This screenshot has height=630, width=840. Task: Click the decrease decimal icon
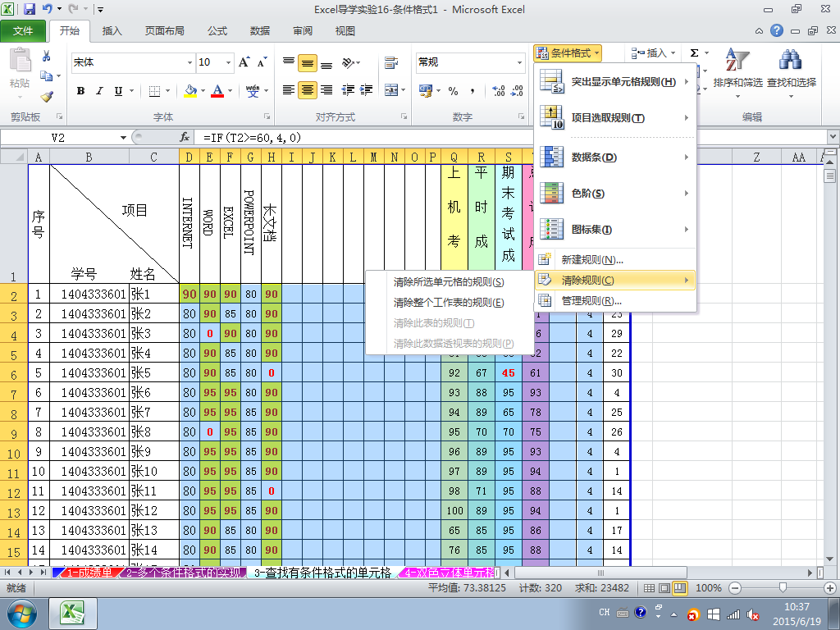coord(517,91)
